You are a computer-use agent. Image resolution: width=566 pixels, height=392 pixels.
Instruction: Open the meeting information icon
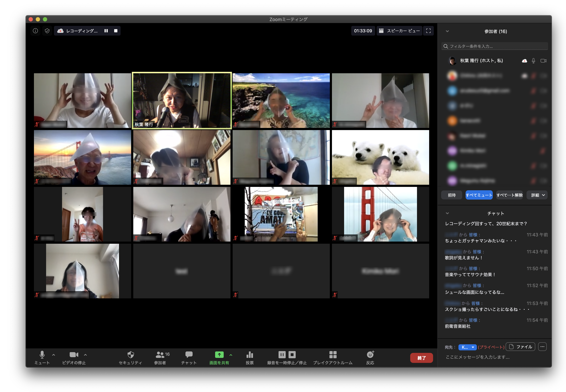click(35, 31)
